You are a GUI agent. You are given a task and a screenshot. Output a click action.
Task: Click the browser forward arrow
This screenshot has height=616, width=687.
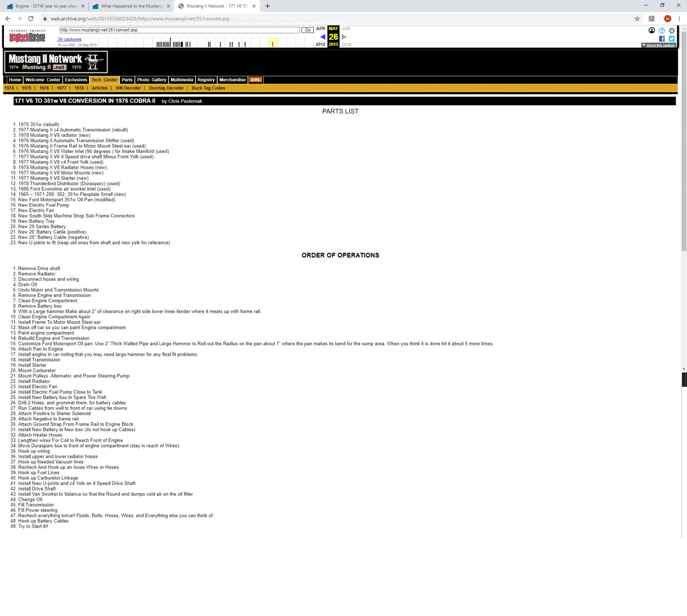coord(19,18)
